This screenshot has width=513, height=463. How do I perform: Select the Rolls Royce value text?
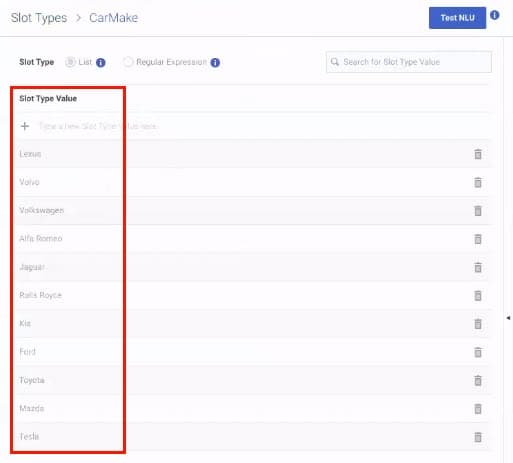[40, 295]
